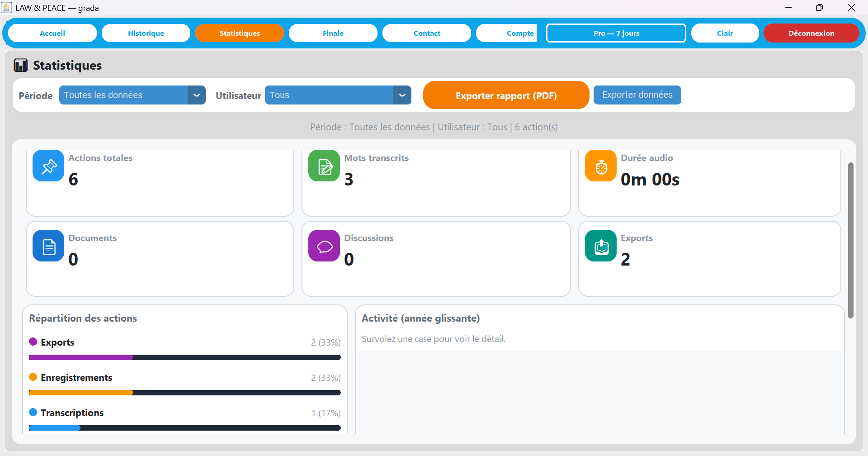This screenshot has height=456, width=868.
Task: Click the app icon in the title bar
Action: [6, 8]
